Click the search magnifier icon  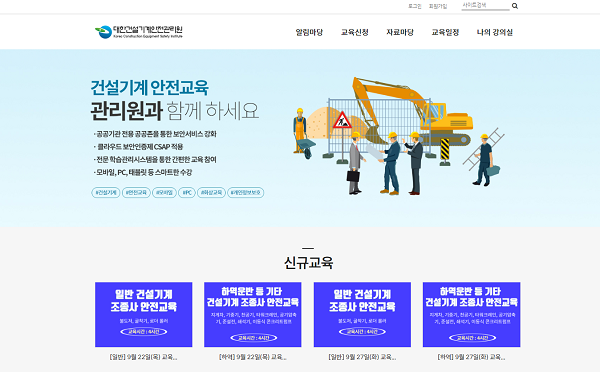(x=515, y=6)
